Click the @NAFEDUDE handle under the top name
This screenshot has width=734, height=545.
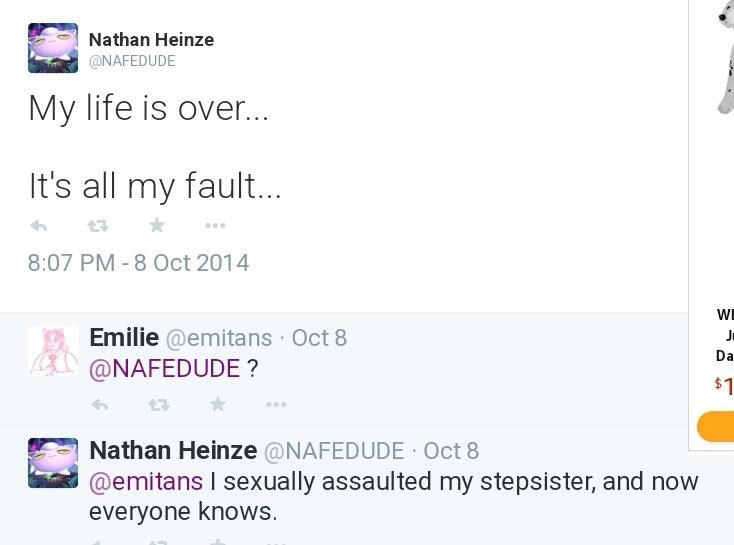click(132, 62)
